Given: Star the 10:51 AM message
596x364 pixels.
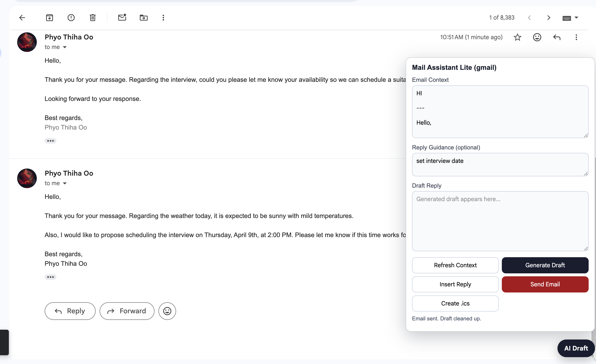Looking at the screenshot, I should click(x=518, y=37).
